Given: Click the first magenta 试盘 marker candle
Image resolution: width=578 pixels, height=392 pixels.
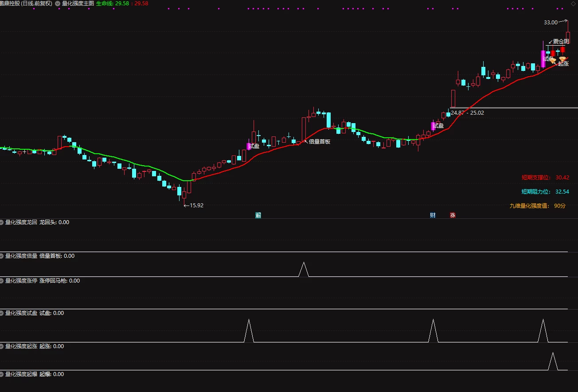Looking at the screenshot, I should (249, 146).
